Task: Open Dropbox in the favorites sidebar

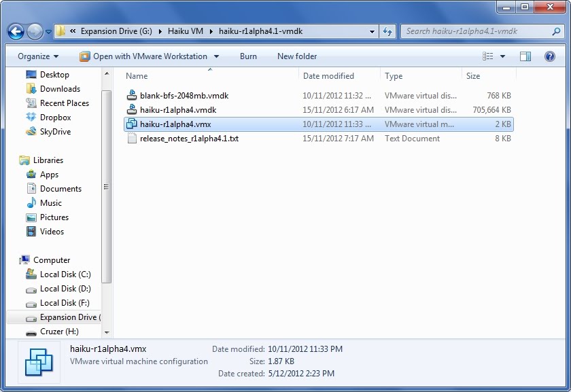Action: click(56, 118)
